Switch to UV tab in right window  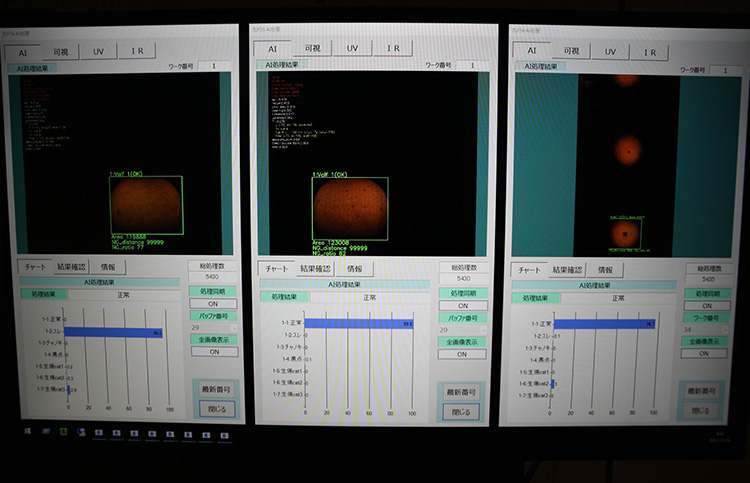point(610,52)
